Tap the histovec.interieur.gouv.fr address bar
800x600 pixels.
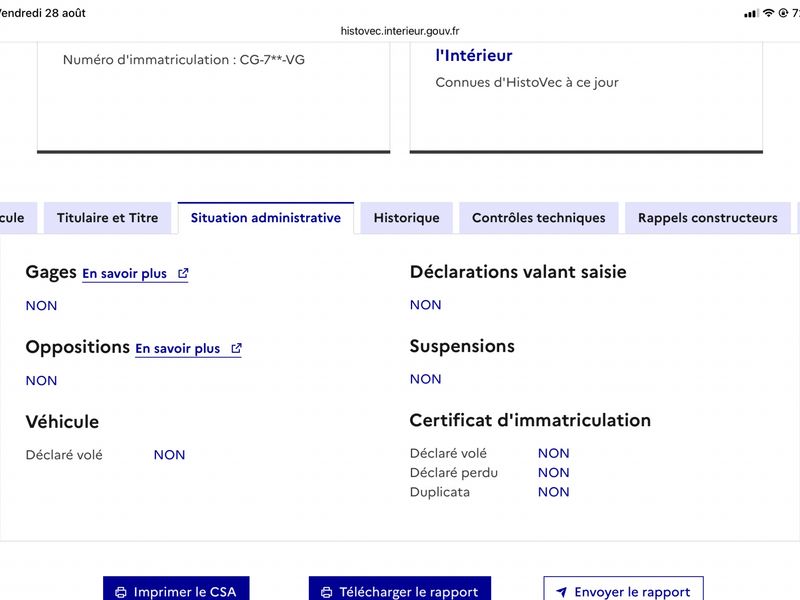tap(400, 31)
